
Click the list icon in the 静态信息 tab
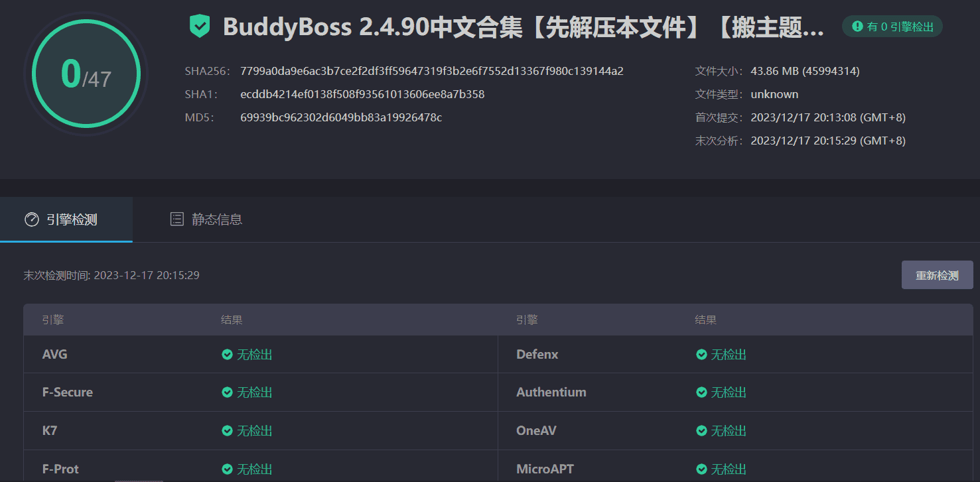pyautogui.click(x=176, y=219)
